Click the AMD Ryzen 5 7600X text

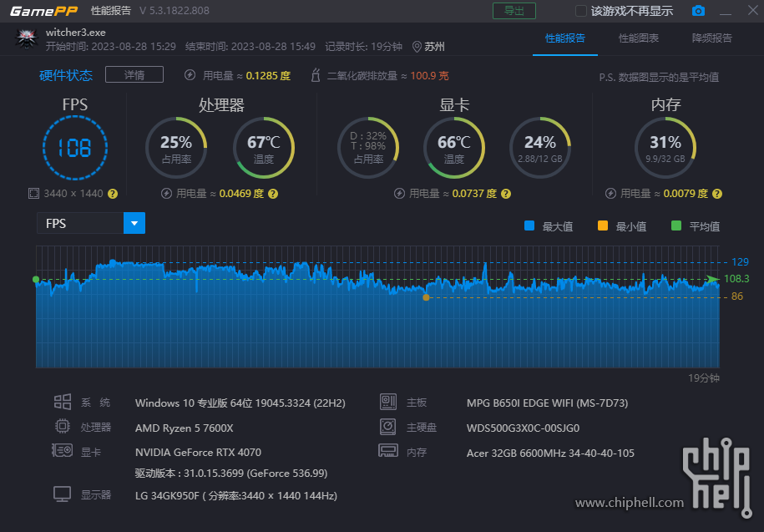pos(185,428)
